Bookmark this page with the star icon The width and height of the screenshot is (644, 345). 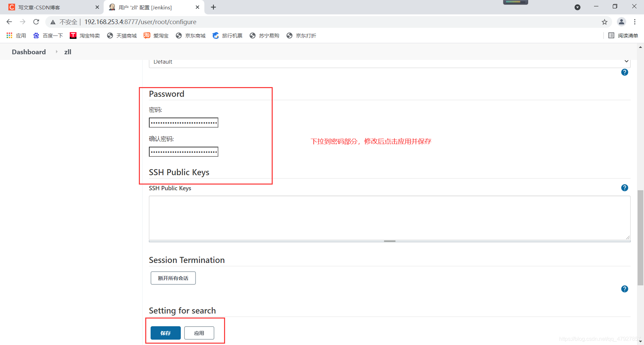(x=604, y=22)
